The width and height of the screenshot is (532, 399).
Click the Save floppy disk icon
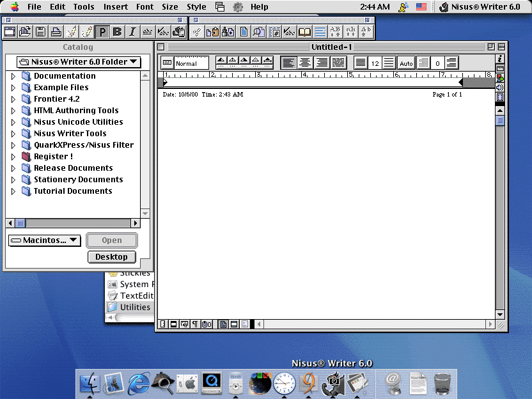tap(40, 32)
